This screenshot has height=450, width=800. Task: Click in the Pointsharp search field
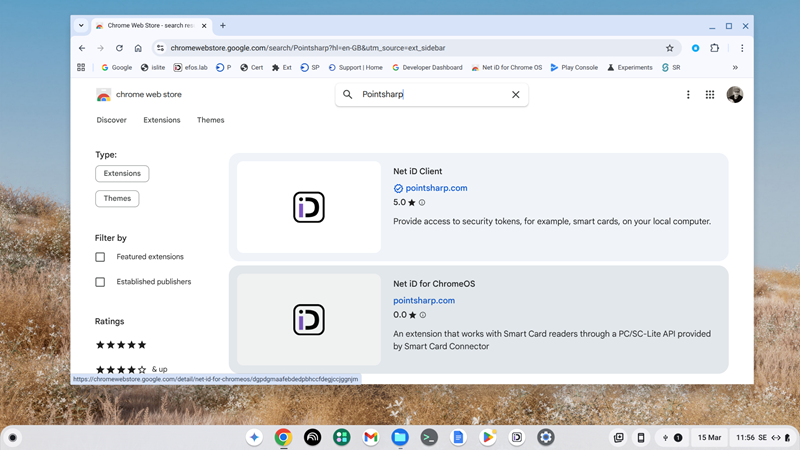430,95
